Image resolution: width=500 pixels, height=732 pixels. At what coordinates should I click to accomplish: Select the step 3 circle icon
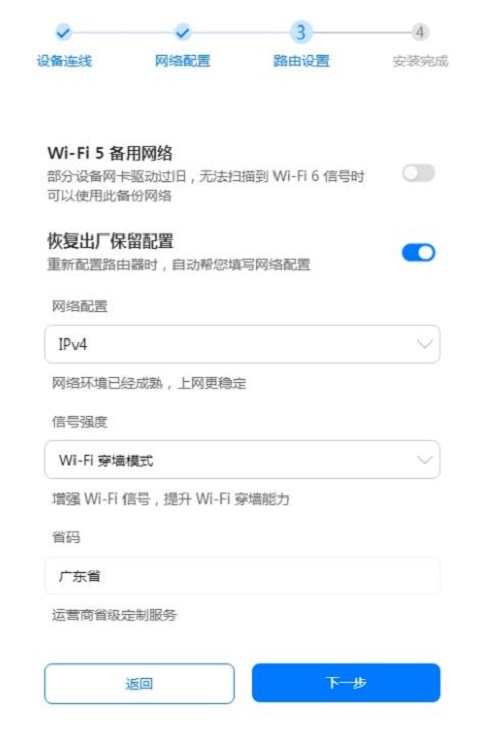tap(301, 32)
